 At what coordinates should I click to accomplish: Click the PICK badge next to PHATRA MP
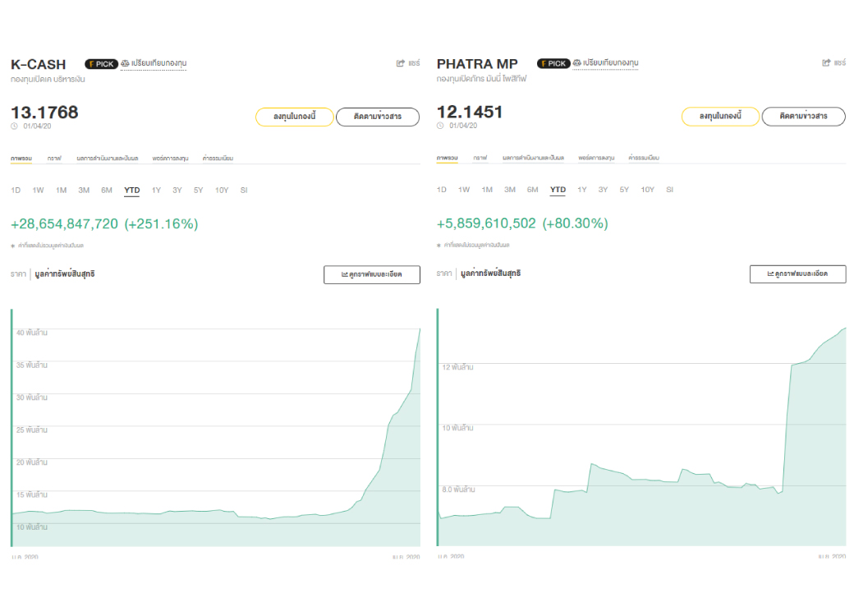click(553, 63)
